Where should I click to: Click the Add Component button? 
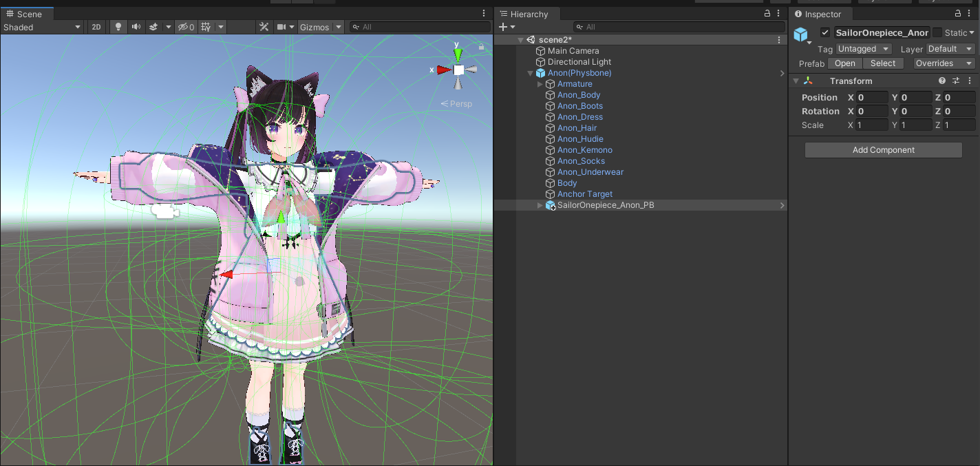tap(883, 149)
